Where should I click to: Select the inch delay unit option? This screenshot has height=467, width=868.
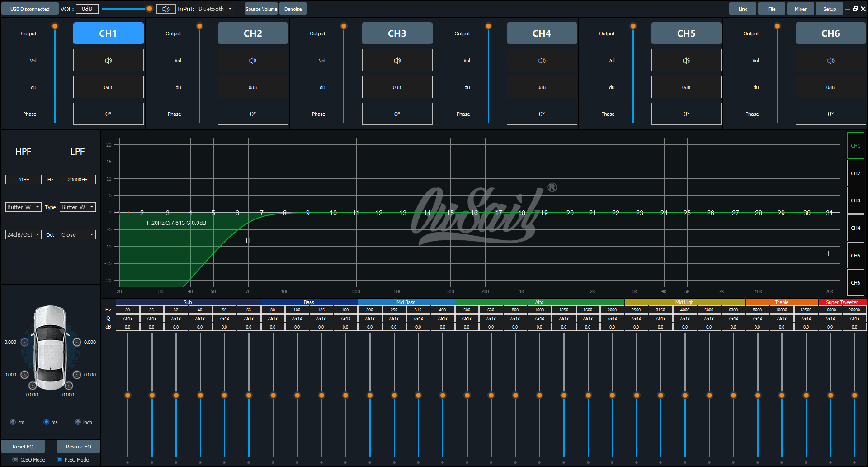(x=78, y=422)
